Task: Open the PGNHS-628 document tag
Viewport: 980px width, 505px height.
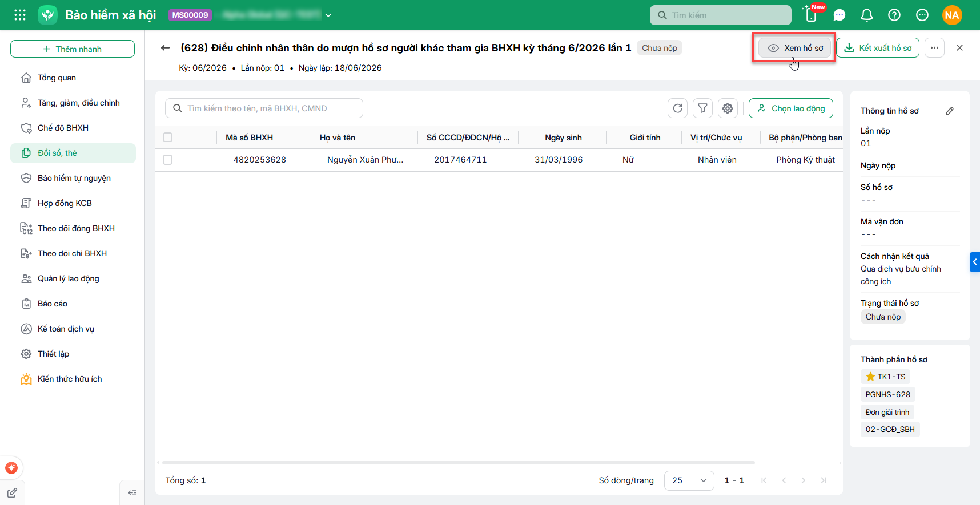Action: [x=888, y=394]
